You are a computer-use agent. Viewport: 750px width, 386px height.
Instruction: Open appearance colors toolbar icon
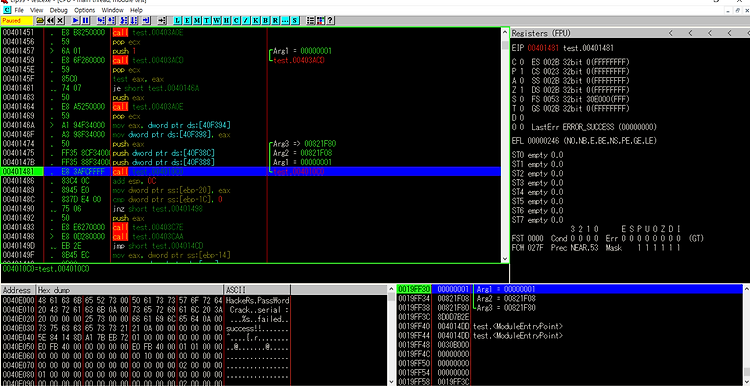click(320, 21)
